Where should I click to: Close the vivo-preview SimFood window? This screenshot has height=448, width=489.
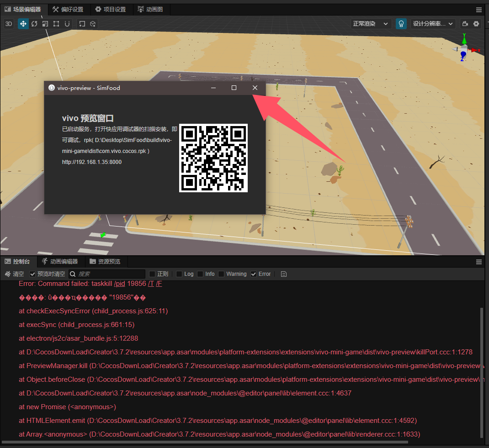255,88
